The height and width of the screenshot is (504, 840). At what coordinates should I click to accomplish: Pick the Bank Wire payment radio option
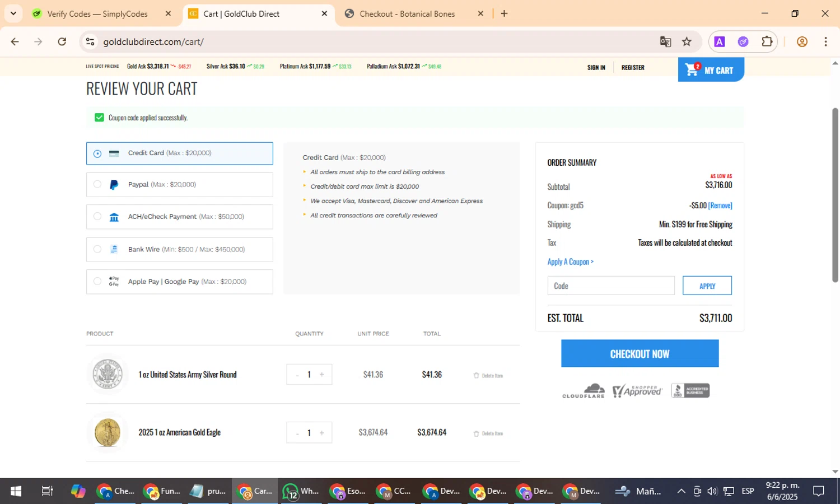click(97, 249)
